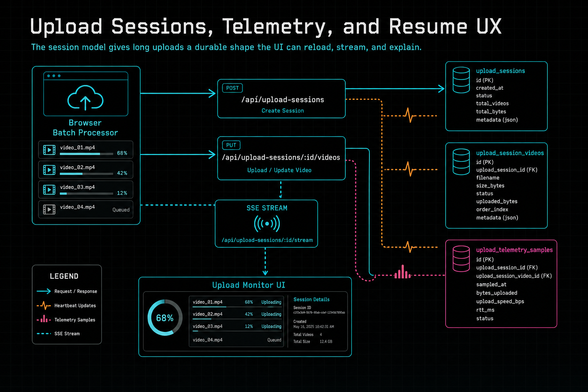588x392 pixels.
Task: Click the /api/upload-sessions/:id/videos endpoint path
Action: [x=281, y=157]
